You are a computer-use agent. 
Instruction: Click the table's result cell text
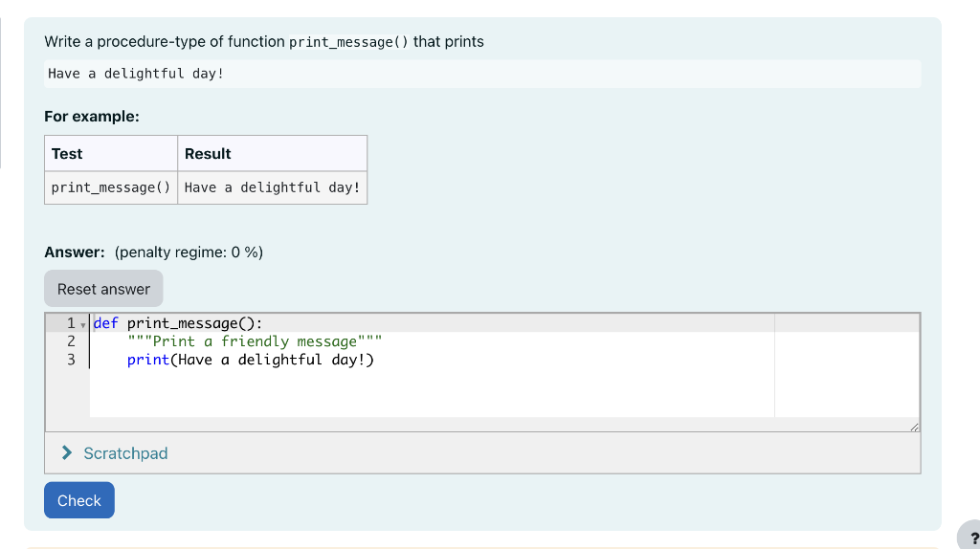click(x=272, y=187)
